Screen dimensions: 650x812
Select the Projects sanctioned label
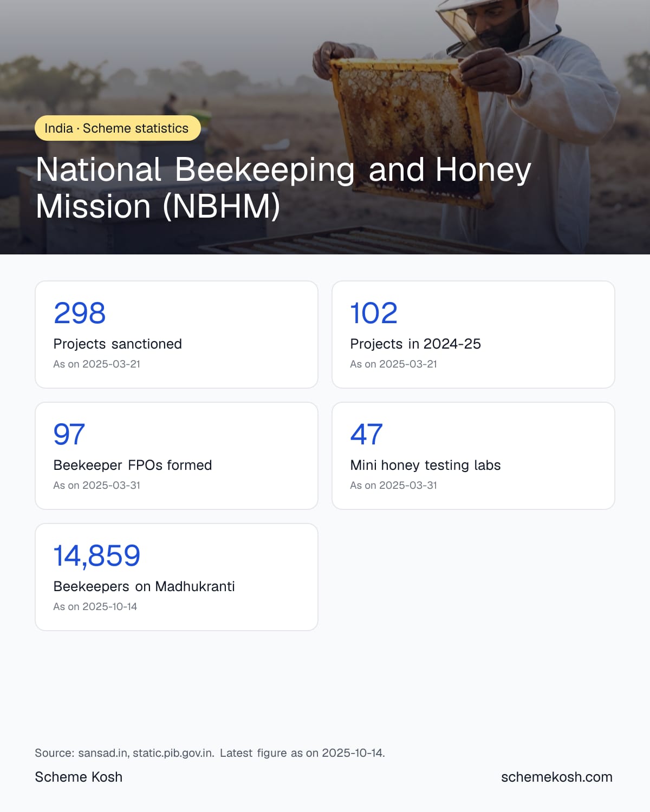tap(118, 344)
